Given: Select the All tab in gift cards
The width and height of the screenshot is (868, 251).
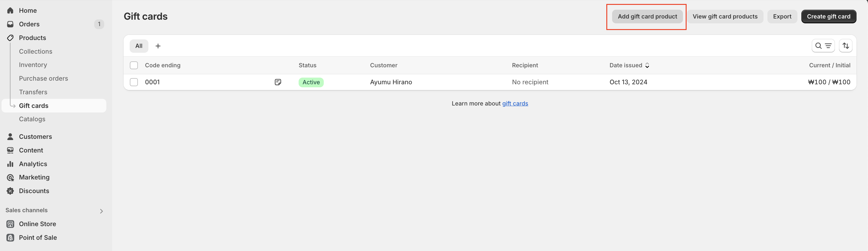Looking at the screenshot, I should [x=139, y=46].
